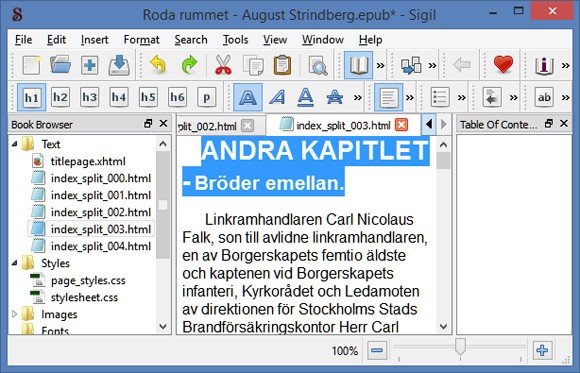The width and height of the screenshot is (580, 373).
Task: Set paragraph style with the p button
Action: pyautogui.click(x=206, y=98)
